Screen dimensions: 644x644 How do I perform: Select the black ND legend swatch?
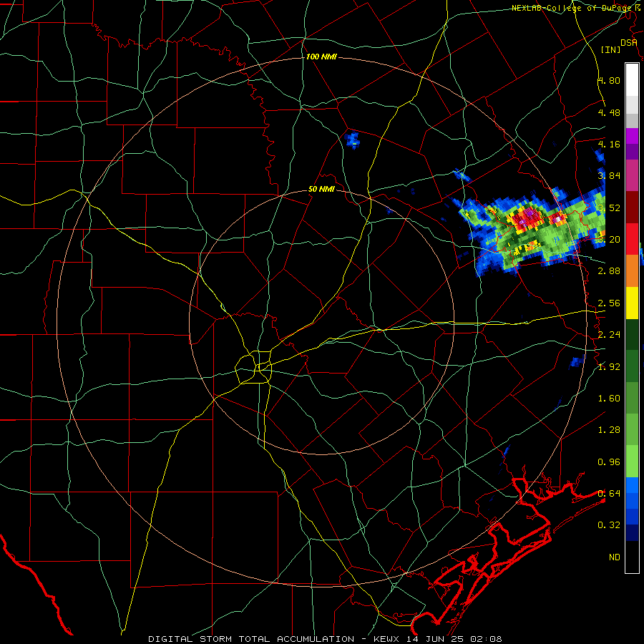tap(632, 557)
